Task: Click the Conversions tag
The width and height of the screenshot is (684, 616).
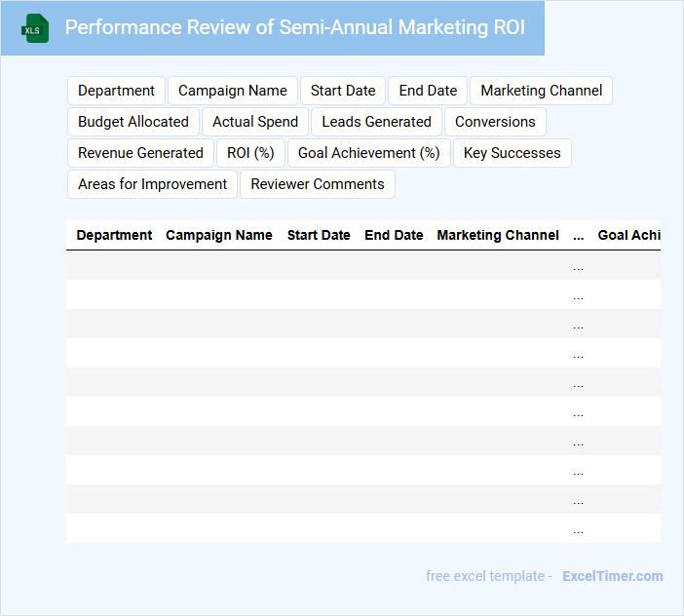Action: pos(495,122)
